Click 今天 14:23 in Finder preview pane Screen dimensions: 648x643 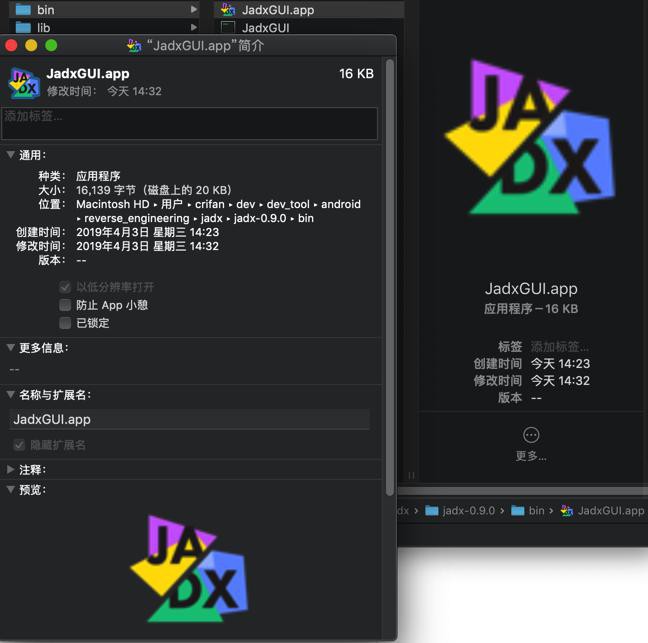point(560,364)
